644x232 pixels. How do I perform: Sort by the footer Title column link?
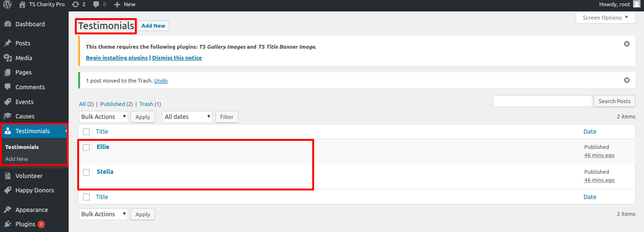coord(102,197)
